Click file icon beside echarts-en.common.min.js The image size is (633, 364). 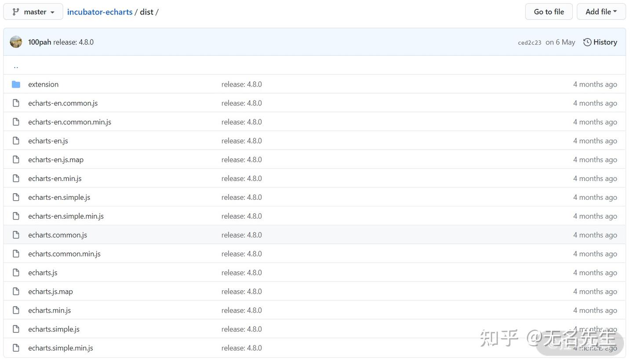[16, 122]
